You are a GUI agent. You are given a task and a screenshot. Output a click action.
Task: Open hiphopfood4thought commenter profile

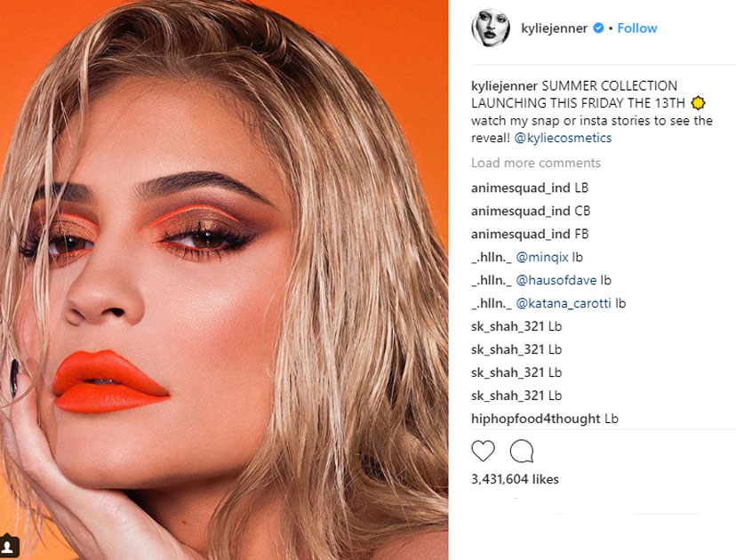(536, 419)
